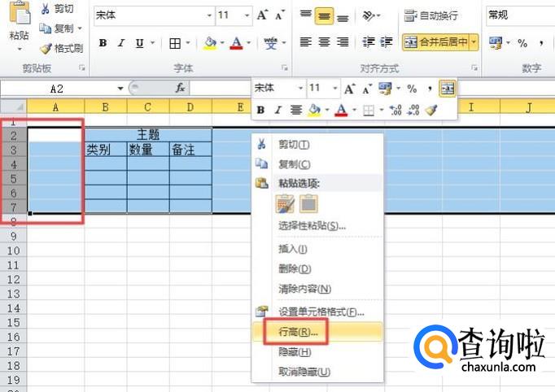This screenshot has height=392, width=555.
Task: Click the insert function fx icon
Action: [x=180, y=88]
